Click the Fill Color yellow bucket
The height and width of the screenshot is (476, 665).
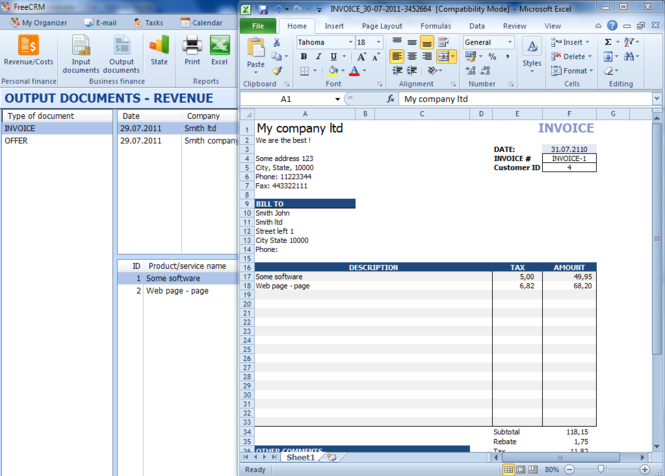click(333, 71)
